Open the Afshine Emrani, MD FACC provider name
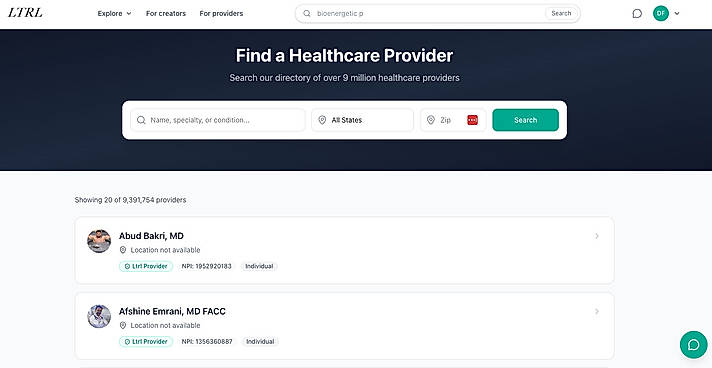This screenshot has height=368, width=712. coord(172,311)
